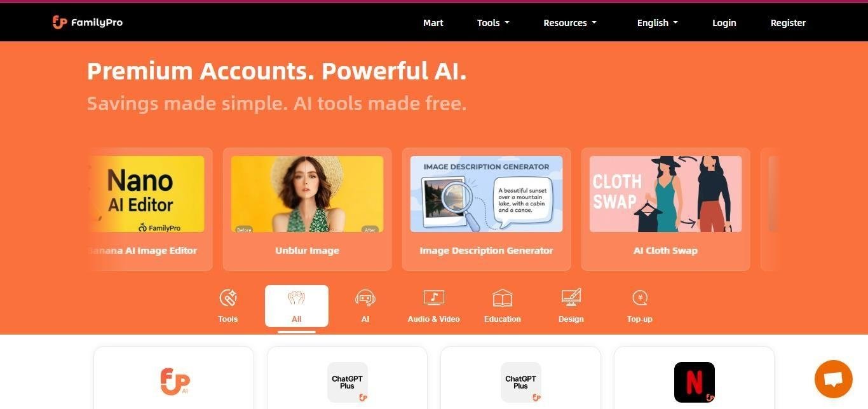Open the Top-up category icon

pyautogui.click(x=640, y=298)
